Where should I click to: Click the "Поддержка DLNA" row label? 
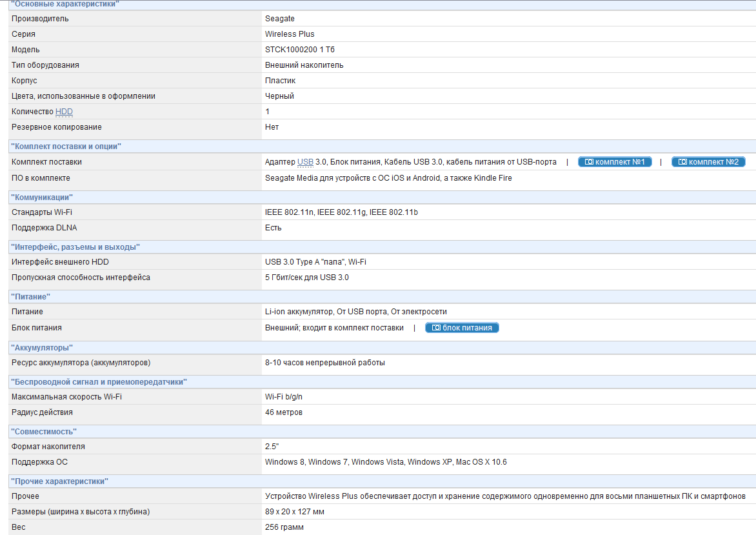coord(44,228)
